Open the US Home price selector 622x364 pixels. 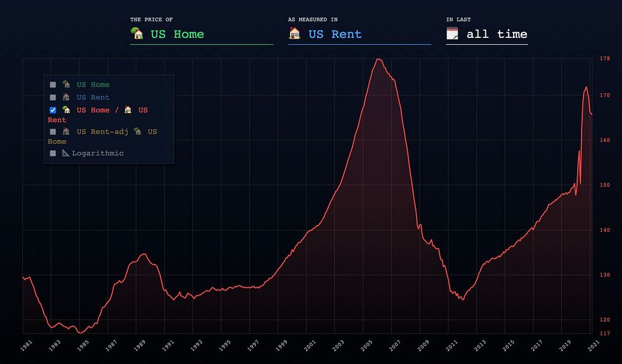click(202, 34)
